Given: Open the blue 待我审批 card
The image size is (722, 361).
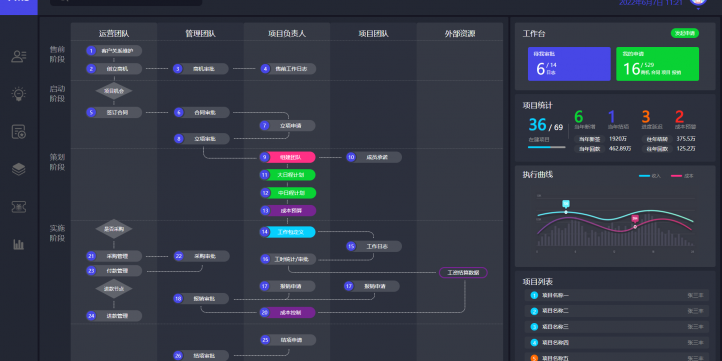Looking at the screenshot, I should pos(569,64).
